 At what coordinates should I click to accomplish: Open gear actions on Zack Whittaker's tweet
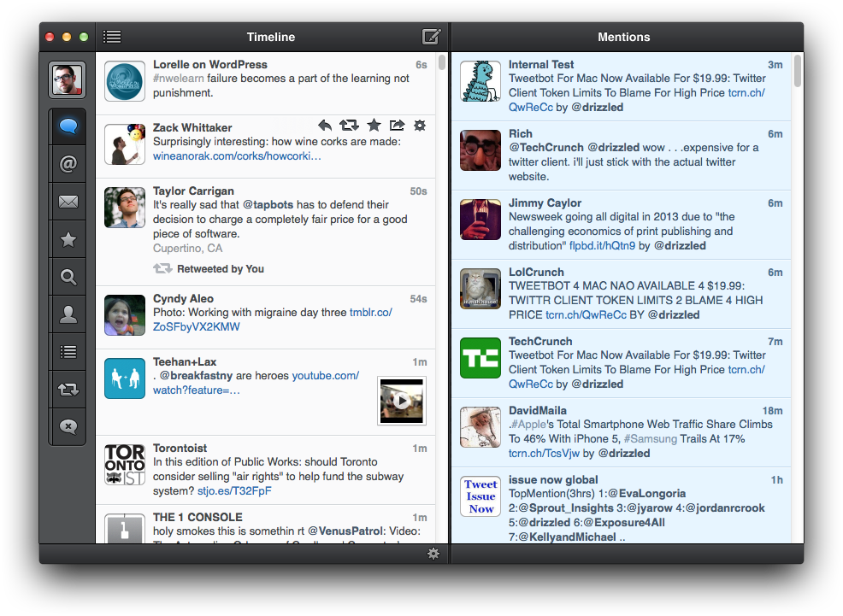(x=420, y=126)
